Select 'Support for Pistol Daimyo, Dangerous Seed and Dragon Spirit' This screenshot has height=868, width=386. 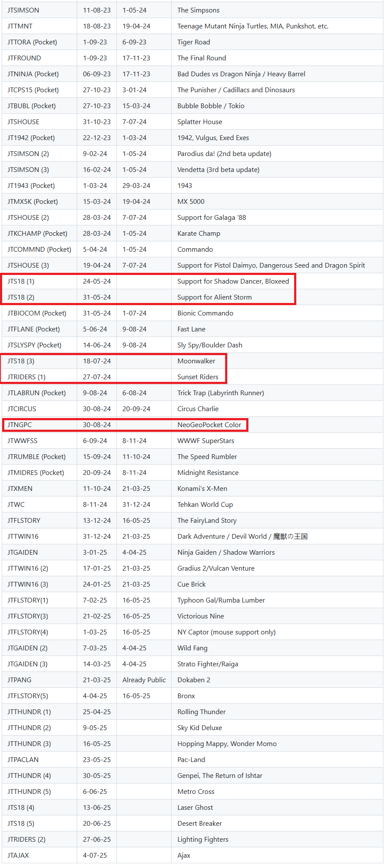[271, 265]
